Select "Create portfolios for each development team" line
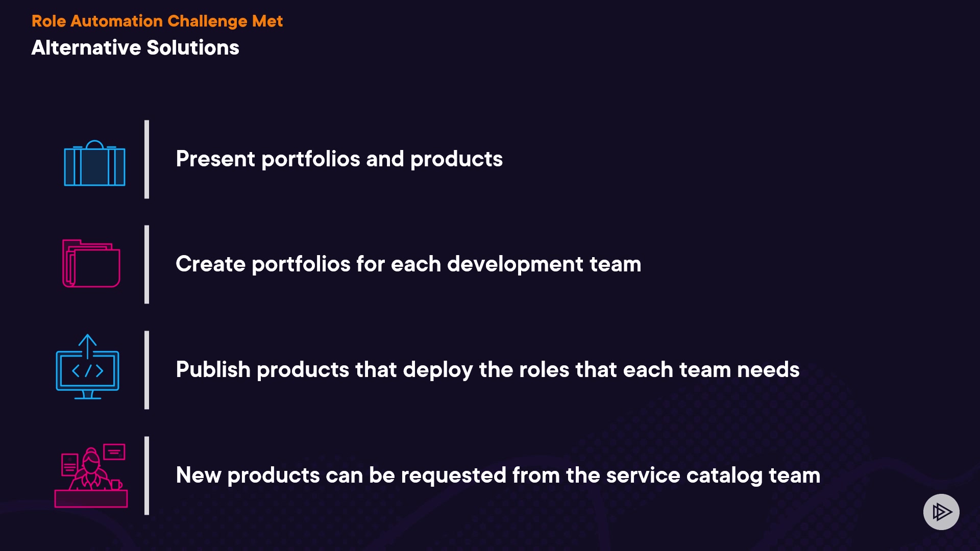 (x=408, y=264)
